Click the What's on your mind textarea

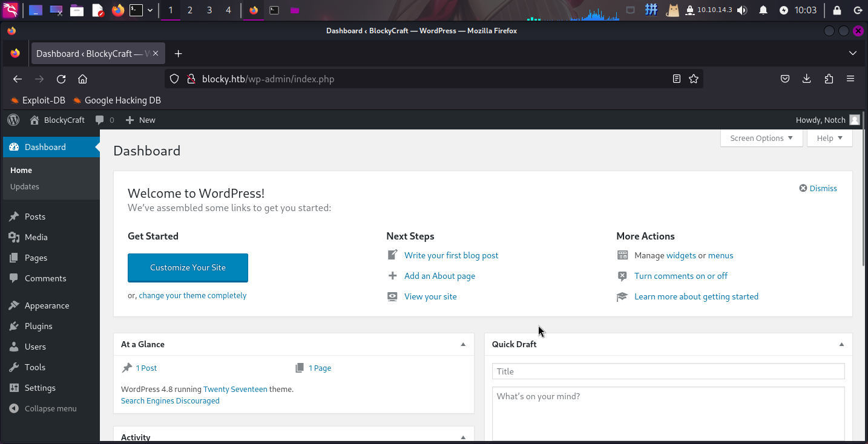coord(668,415)
